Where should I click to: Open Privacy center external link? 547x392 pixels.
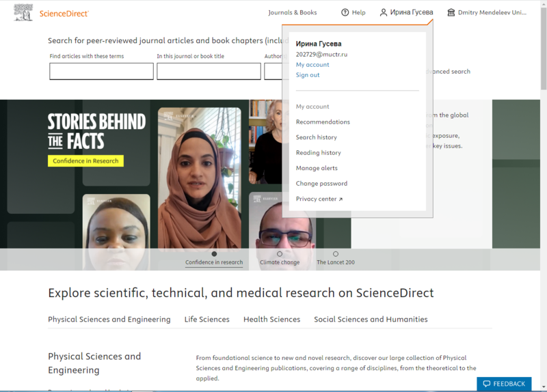point(319,199)
